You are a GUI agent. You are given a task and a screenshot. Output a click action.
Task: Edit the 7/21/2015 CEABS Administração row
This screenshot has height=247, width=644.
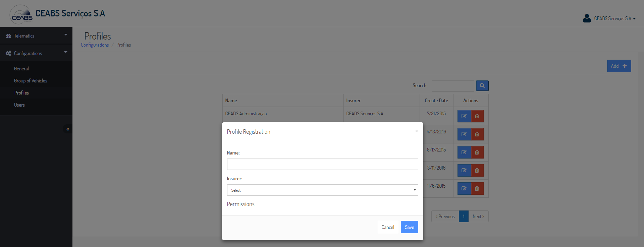464,116
